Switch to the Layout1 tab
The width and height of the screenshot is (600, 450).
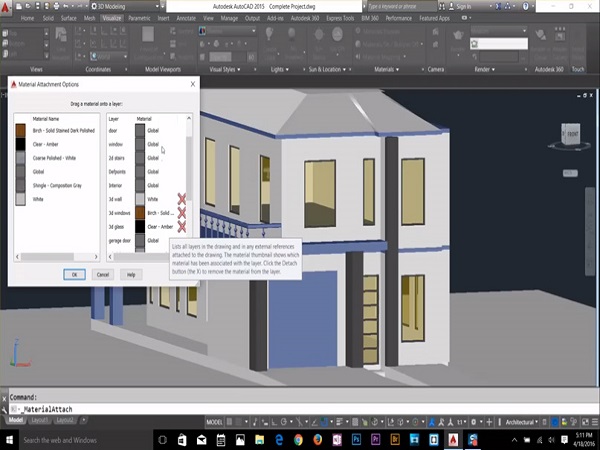pos(40,420)
